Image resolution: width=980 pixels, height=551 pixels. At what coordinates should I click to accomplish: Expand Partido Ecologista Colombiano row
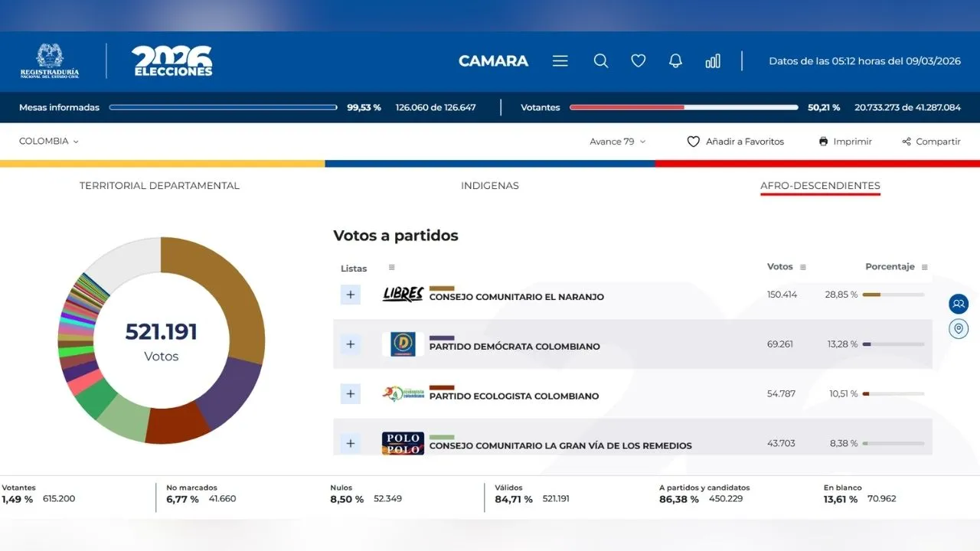click(351, 394)
